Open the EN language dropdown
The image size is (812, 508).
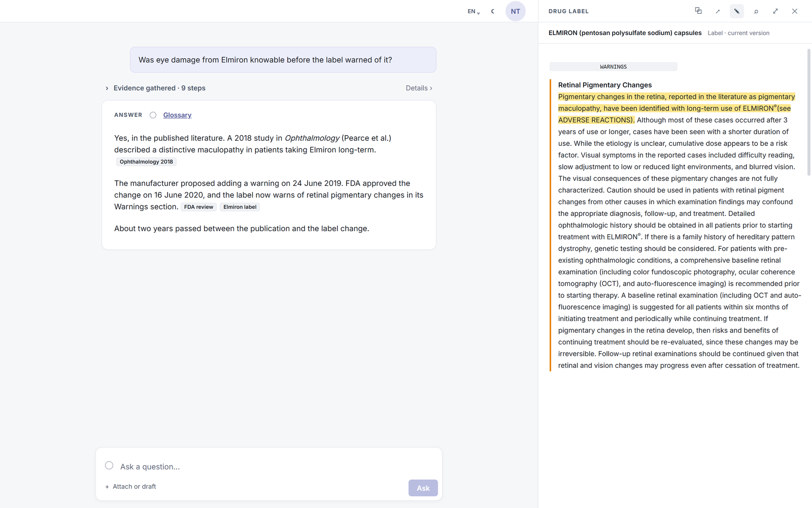pos(473,11)
